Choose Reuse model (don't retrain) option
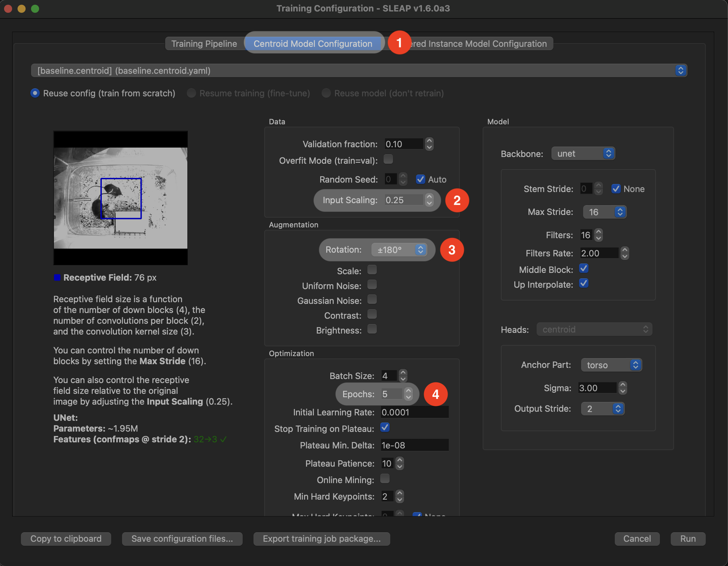Image resolution: width=728 pixels, height=566 pixels. pos(383,93)
